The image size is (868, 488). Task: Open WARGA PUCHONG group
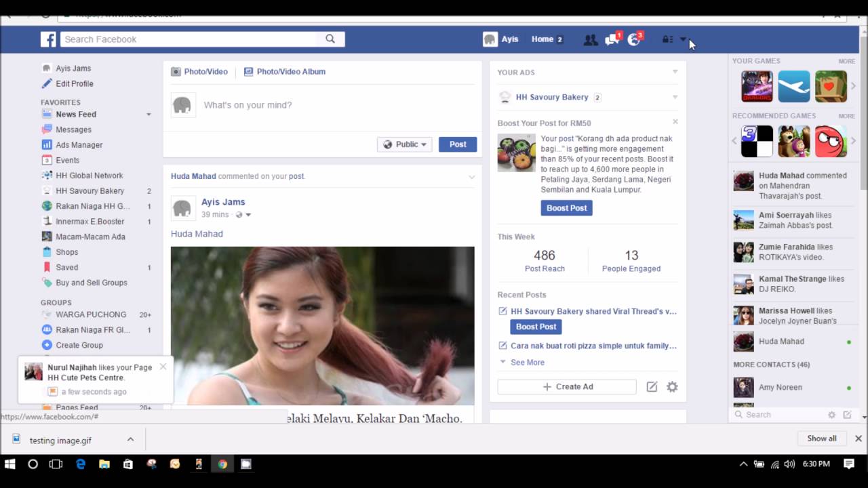(x=91, y=314)
